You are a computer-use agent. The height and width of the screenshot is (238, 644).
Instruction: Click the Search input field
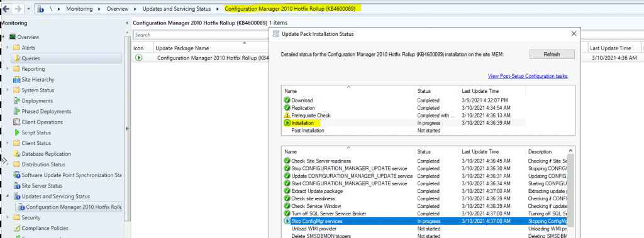[201, 35]
